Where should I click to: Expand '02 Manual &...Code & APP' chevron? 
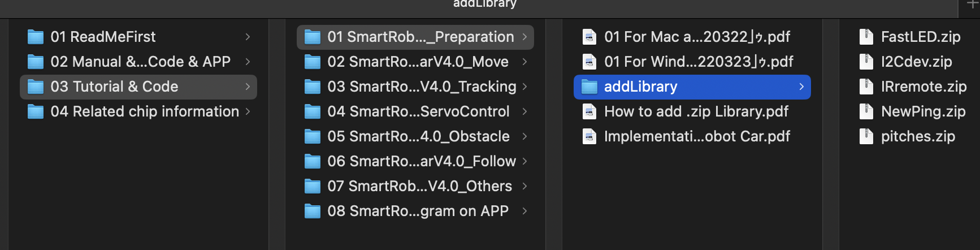pos(248,62)
